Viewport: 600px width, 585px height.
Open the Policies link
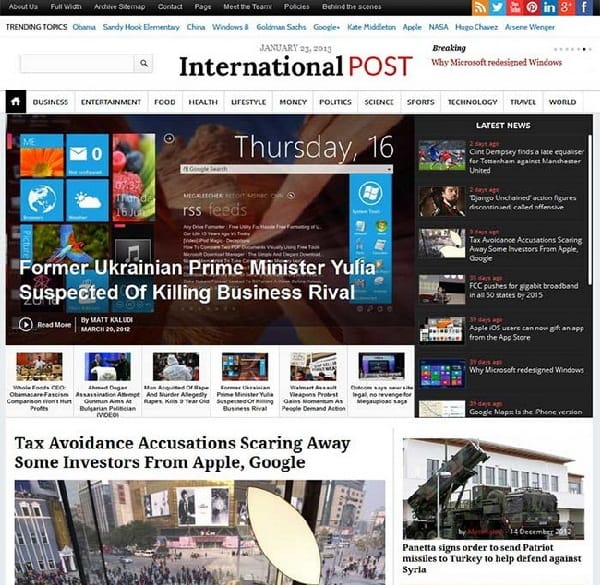coord(297,7)
